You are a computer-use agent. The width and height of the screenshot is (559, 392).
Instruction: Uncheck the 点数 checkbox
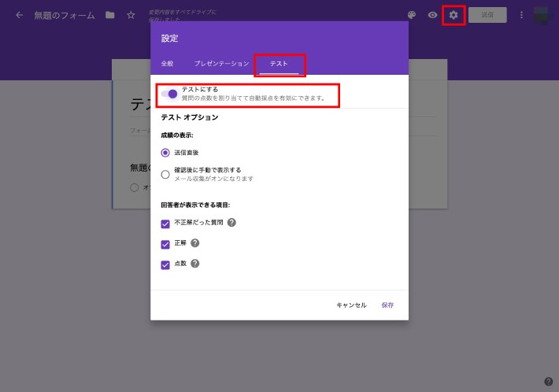tap(165, 265)
